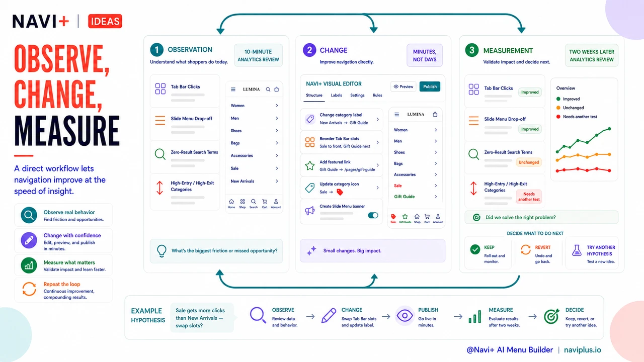The image size is (644, 362).
Task: Click the grid icon beside Reorder Tab Bar slots
Action: click(310, 142)
